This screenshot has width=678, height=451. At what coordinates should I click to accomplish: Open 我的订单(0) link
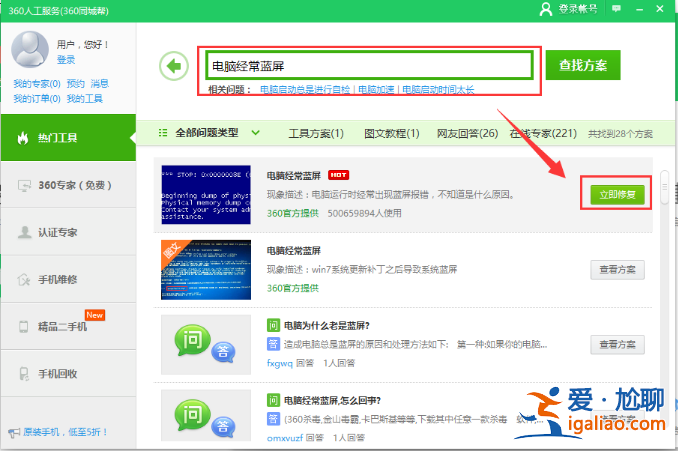point(37,99)
